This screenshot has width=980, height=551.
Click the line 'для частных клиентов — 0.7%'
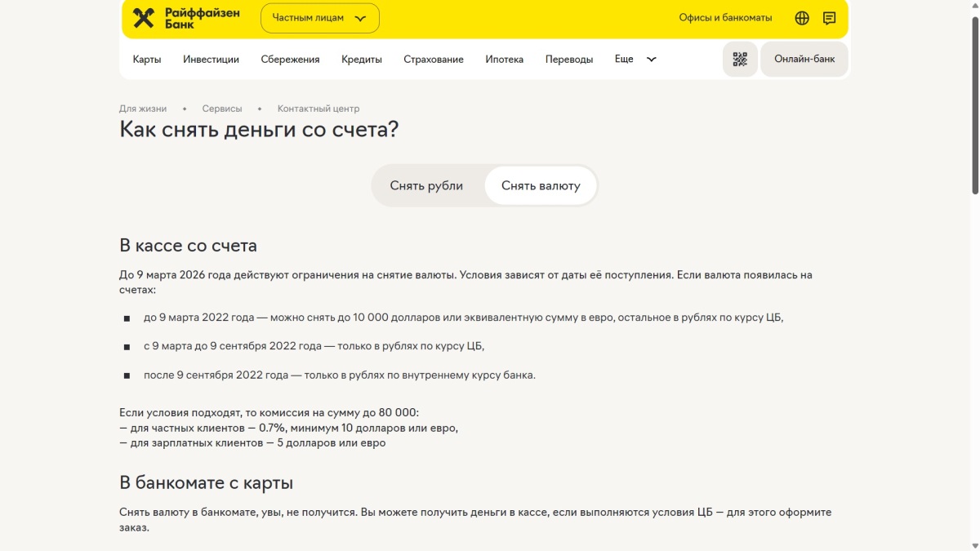289,428
